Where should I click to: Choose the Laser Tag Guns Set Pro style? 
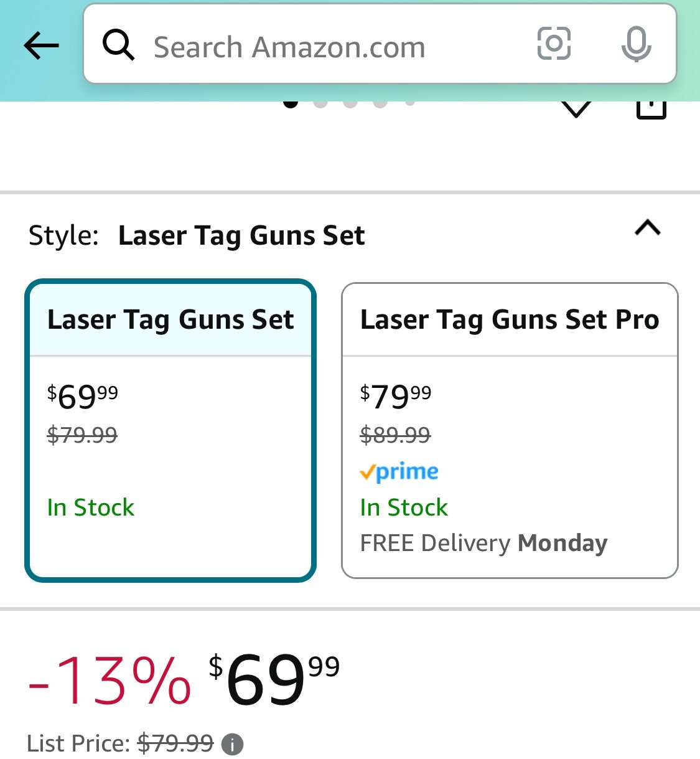pos(510,430)
